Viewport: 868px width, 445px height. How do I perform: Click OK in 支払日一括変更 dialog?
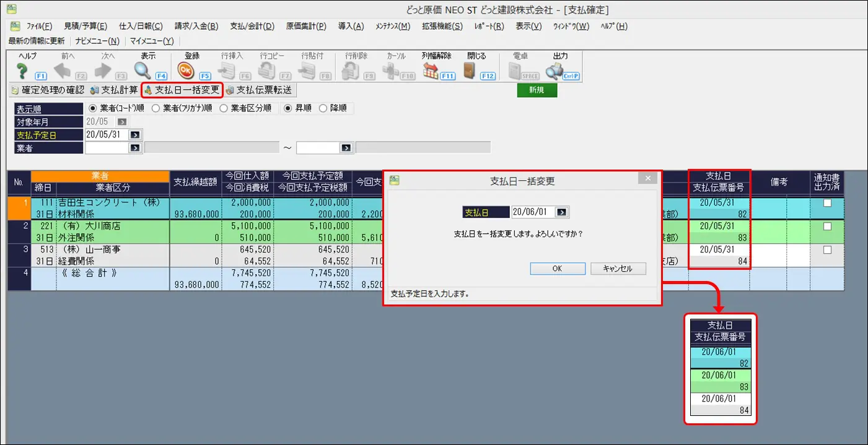[558, 269]
